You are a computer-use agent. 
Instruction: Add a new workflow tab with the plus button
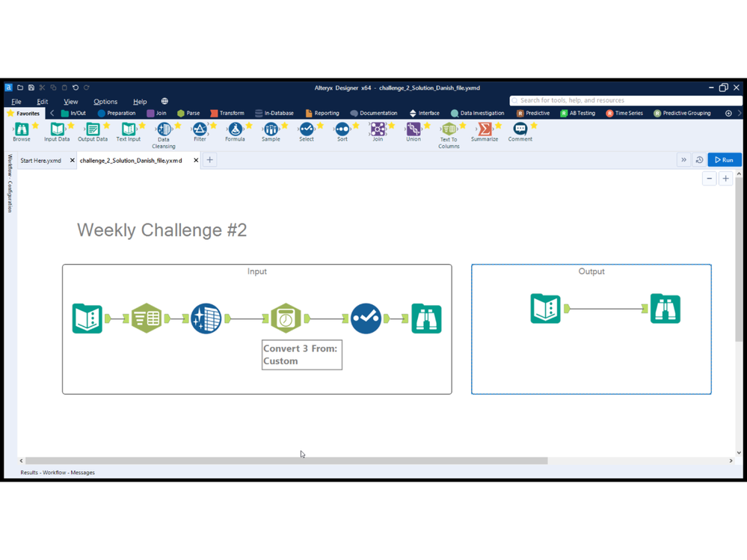[209, 160]
